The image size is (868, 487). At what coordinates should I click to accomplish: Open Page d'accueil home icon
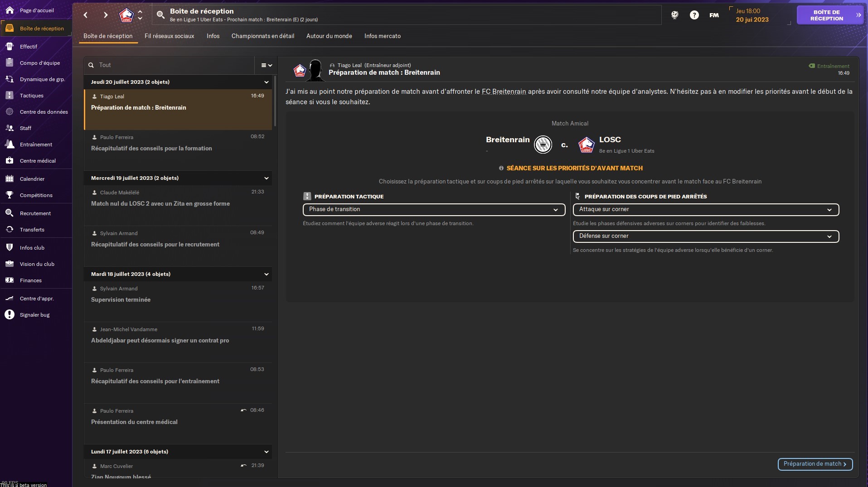pos(10,10)
